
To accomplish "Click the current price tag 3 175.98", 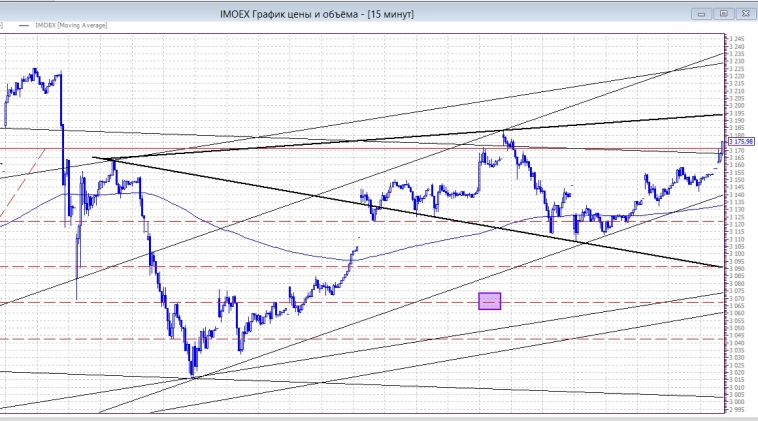I will coord(742,142).
